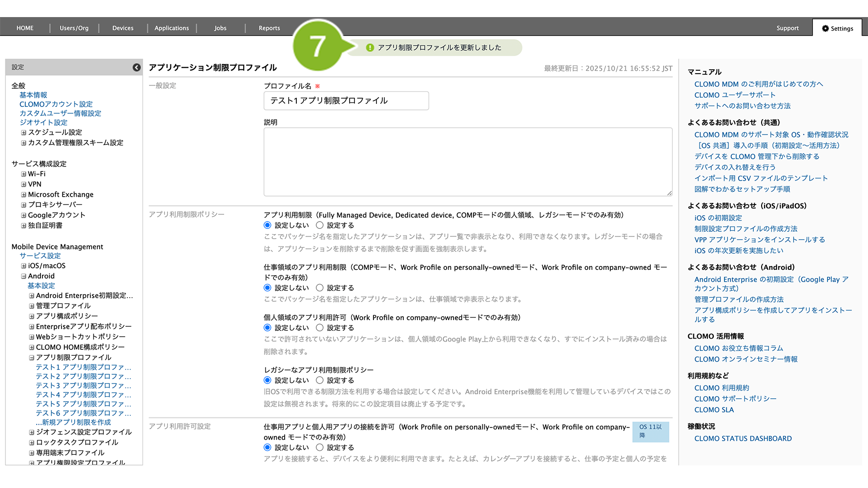
Task: Open CLOMO STATUS DASHBOARD link
Action: coord(743,439)
